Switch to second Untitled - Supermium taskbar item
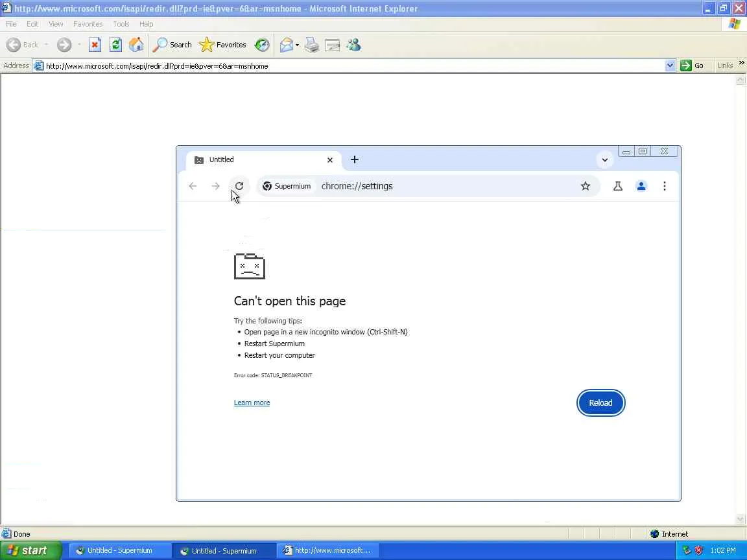 [x=224, y=550]
